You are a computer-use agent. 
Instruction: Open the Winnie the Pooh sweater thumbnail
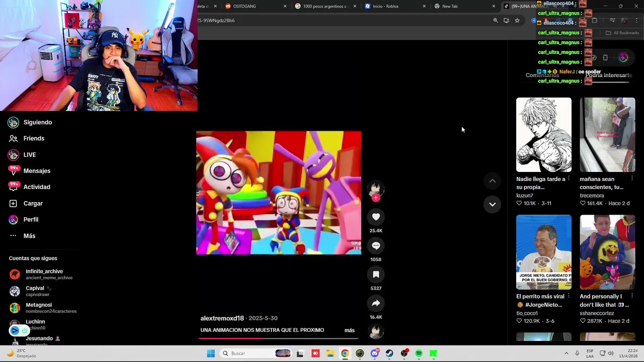point(607,252)
